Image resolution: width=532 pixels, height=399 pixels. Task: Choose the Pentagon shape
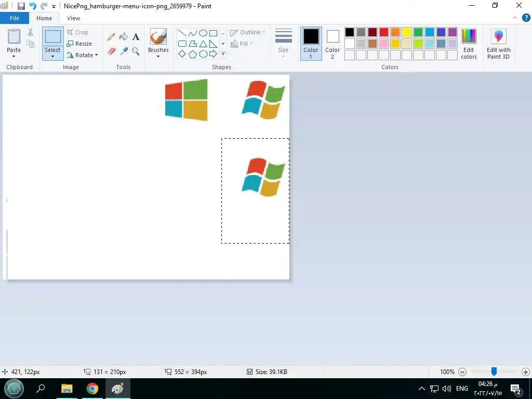(x=192, y=54)
